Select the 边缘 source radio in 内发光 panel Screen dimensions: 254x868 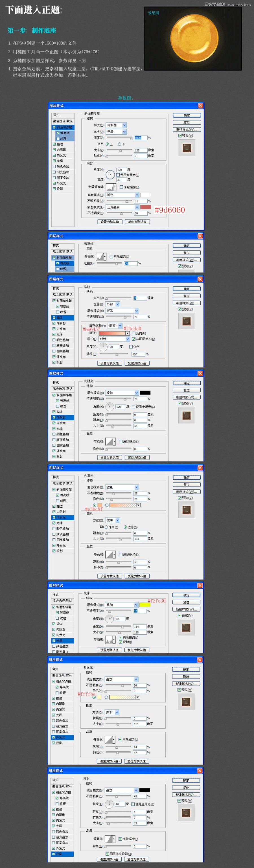125,527
